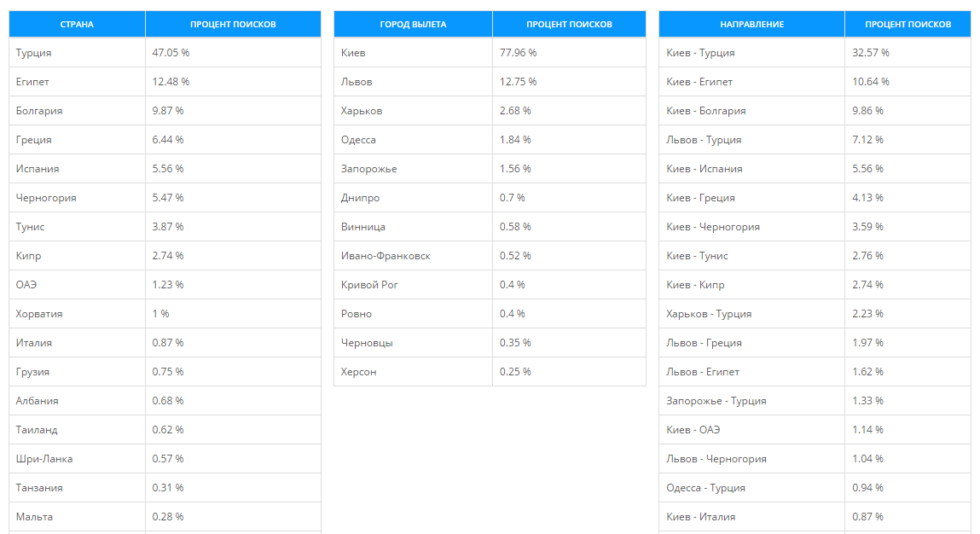Select the 'Львов - Турция' direction row
This screenshot has height=534, width=980.
pyautogui.click(x=704, y=140)
